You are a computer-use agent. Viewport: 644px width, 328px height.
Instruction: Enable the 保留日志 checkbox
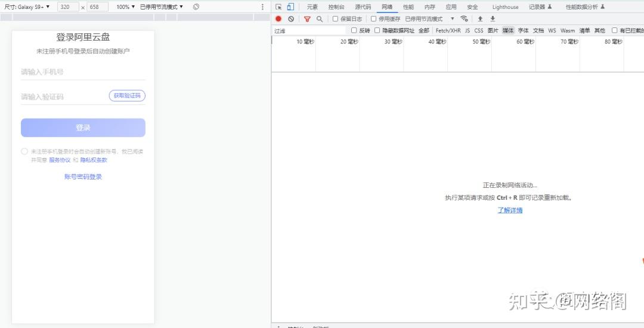tap(335, 19)
